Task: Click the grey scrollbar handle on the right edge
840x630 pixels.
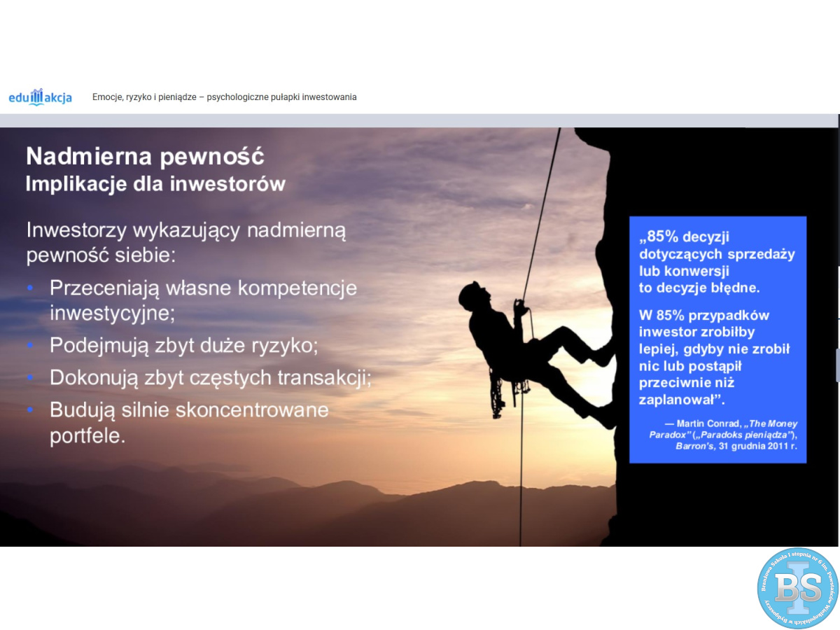Action: pos(837,364)
